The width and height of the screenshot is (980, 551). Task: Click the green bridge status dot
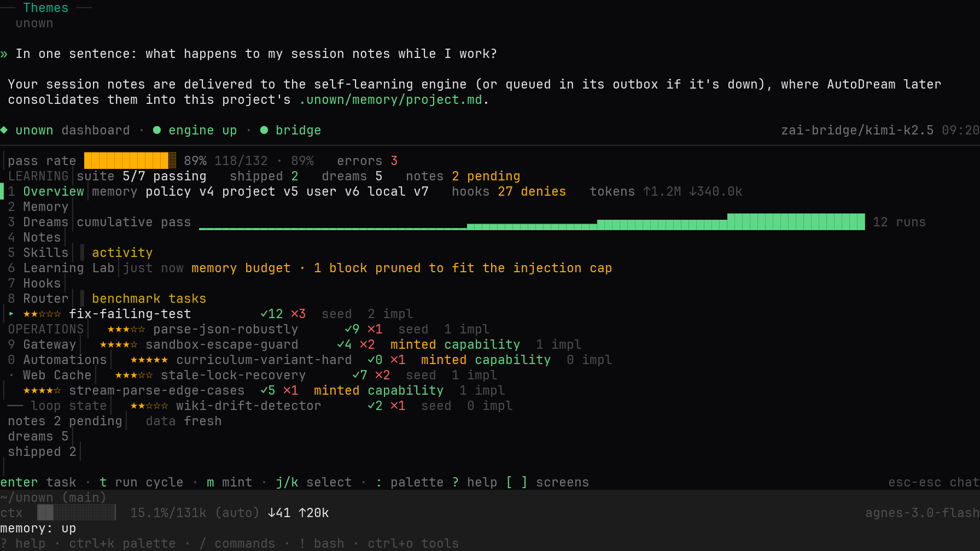tap(264, 130)
